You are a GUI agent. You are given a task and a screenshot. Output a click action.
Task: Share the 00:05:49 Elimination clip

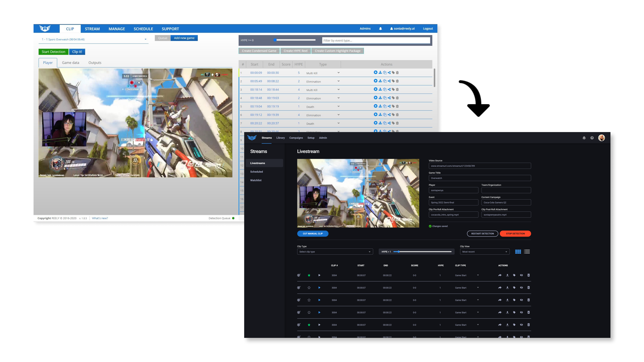389,81
